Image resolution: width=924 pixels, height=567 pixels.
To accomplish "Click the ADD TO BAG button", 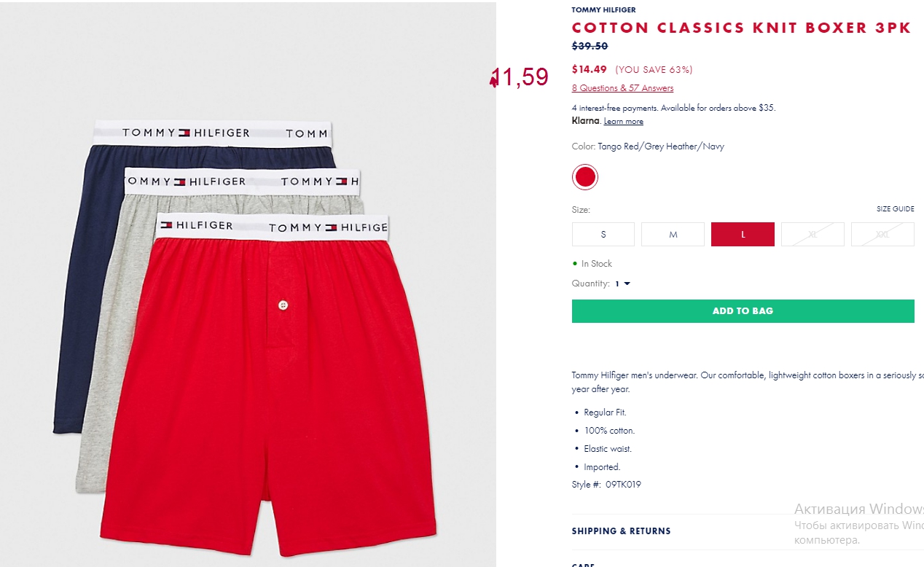I will pos(743,311).
